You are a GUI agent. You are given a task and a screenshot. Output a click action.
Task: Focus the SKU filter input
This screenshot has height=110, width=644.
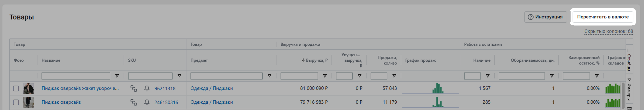pos(150,76)
